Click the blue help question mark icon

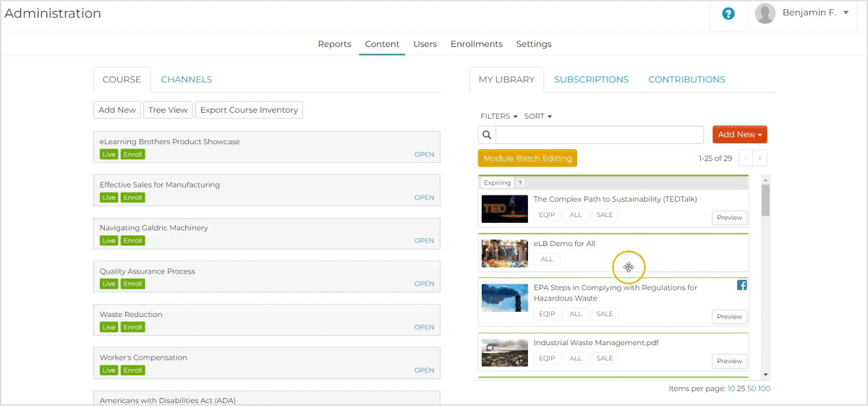point(728,14)
